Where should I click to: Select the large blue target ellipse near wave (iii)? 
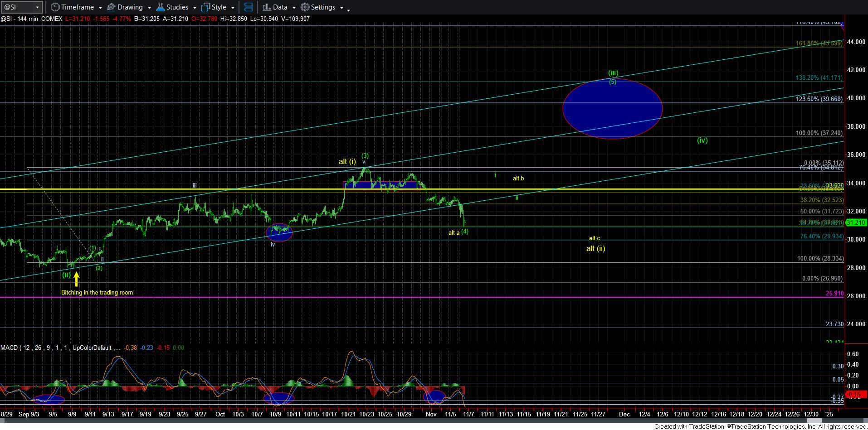[612, 109]
